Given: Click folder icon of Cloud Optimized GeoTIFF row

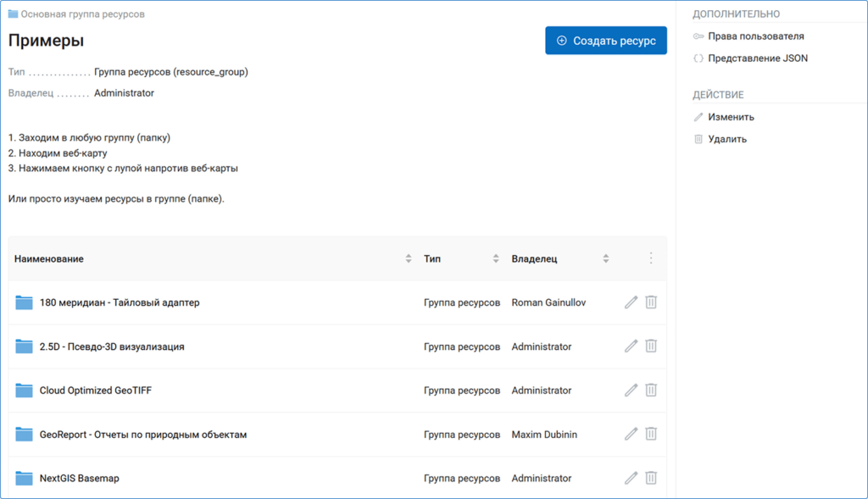Looking at the screenshot, I should pos(24,390).
